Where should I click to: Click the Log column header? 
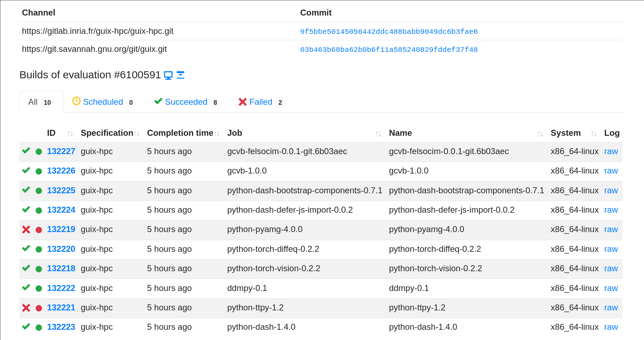612,133
